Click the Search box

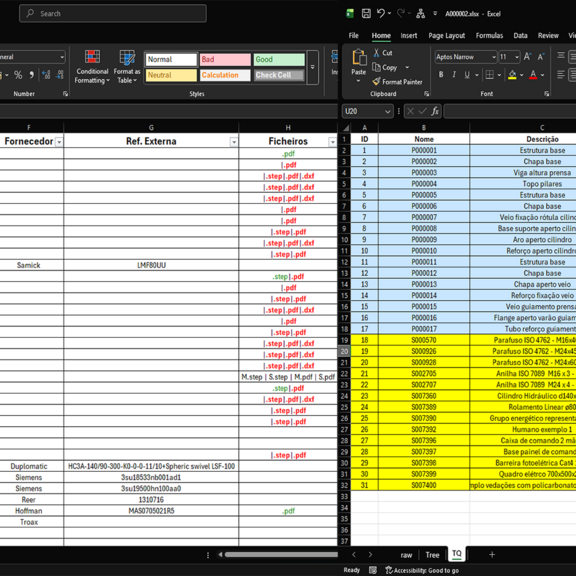[113, 14]
